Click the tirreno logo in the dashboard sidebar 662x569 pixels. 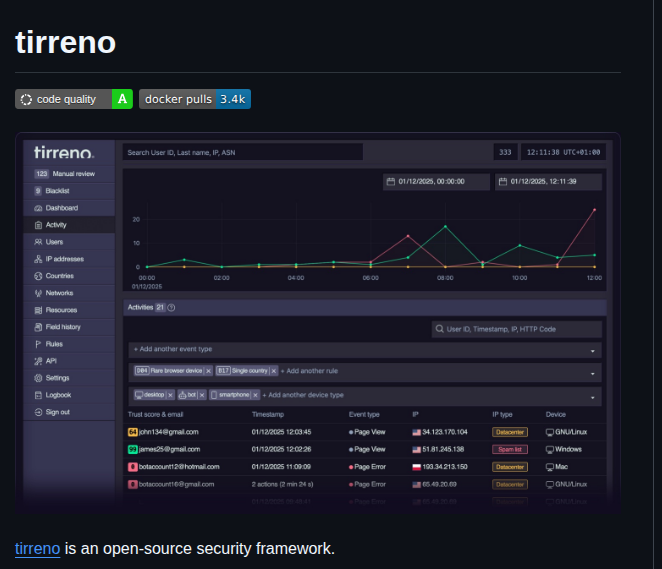coord(64,152)
